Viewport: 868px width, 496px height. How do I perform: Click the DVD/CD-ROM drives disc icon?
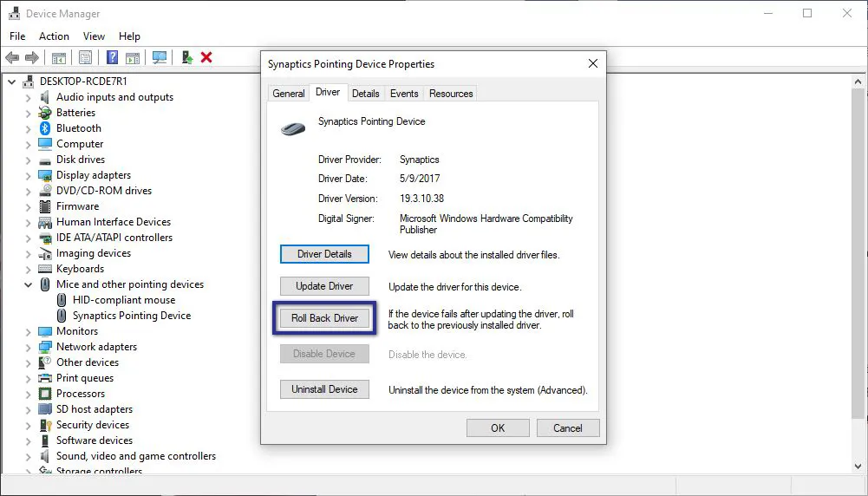pos(45,191)
